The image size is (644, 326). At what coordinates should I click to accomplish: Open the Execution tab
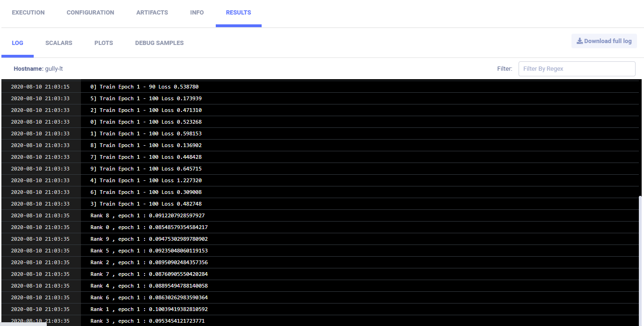[x=28, y=13]
